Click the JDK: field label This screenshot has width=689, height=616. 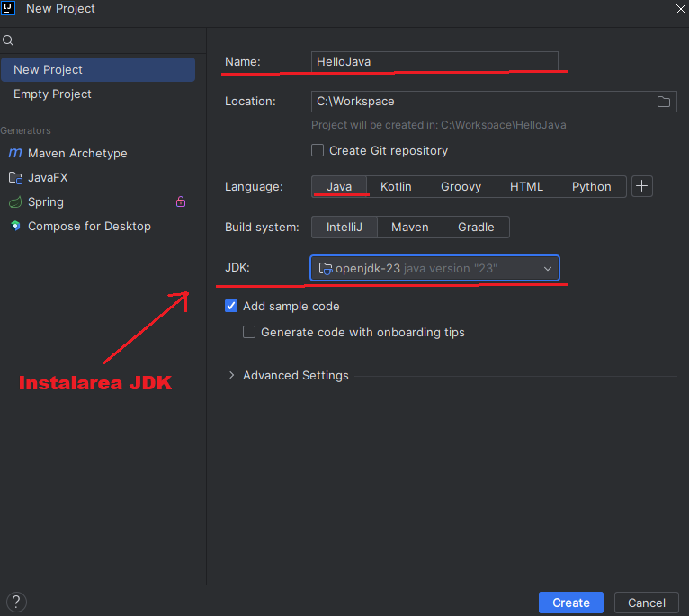tap(237, 268)
